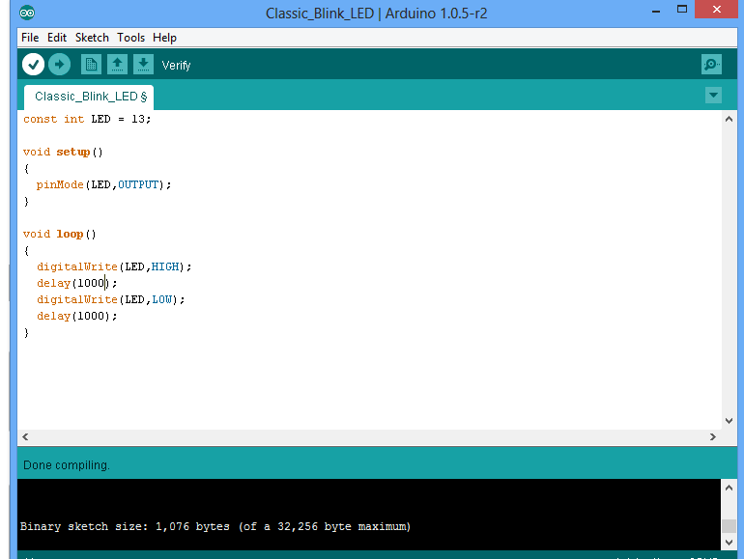744x560 pixels.
Task: Open the Sketch menu
Action: click(x=92, y=38)
